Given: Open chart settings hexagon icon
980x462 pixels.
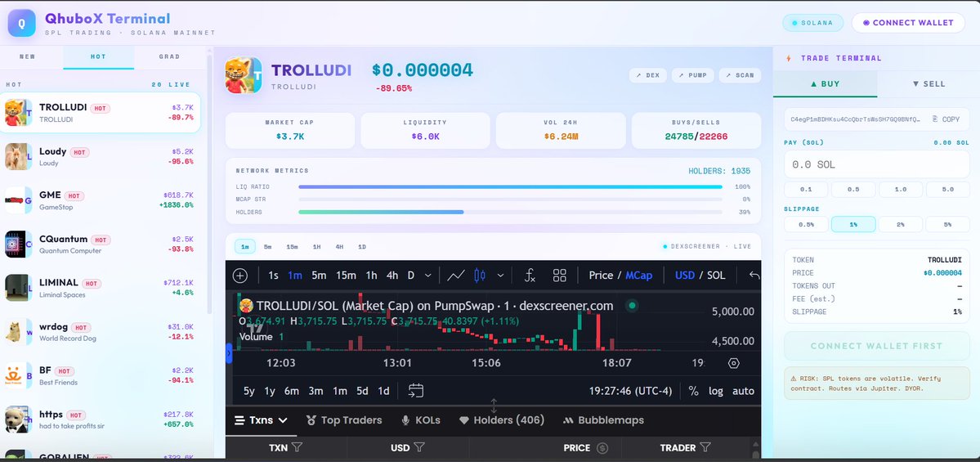Looking at the screenshot, I should point(734,363).
